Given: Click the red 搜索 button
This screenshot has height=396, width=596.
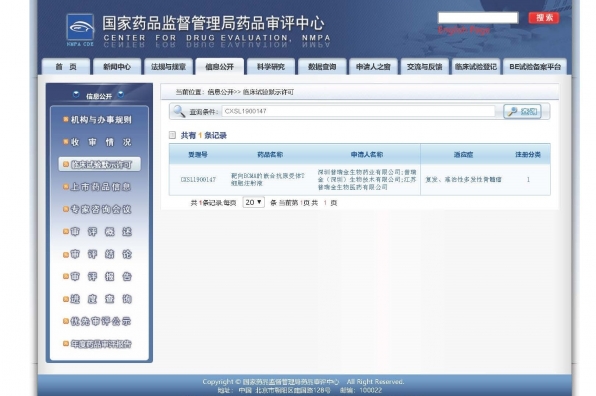Looking at the screenshot, I should 544,18.
